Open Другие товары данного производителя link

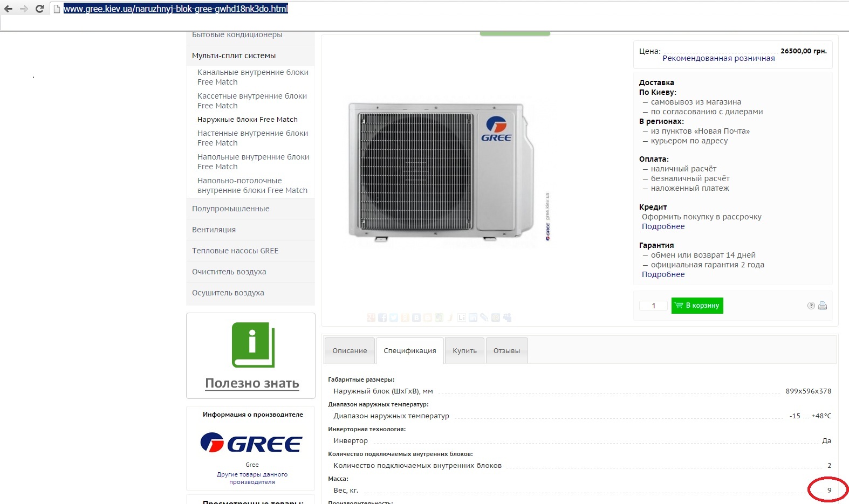(252, 478)
